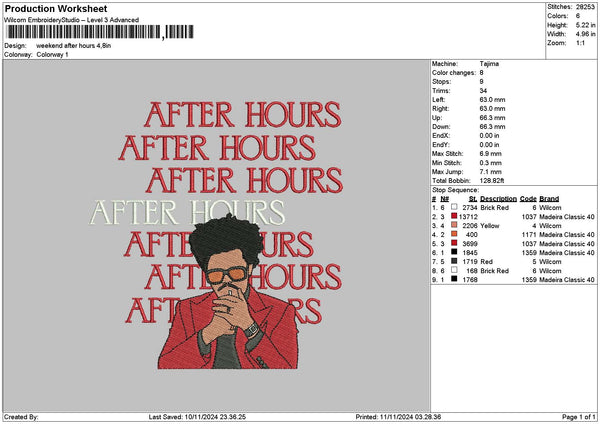This screenshot has height=424, width=600.
Task: Click the stitch count 1768 in row 9
Action: (470, 280)
